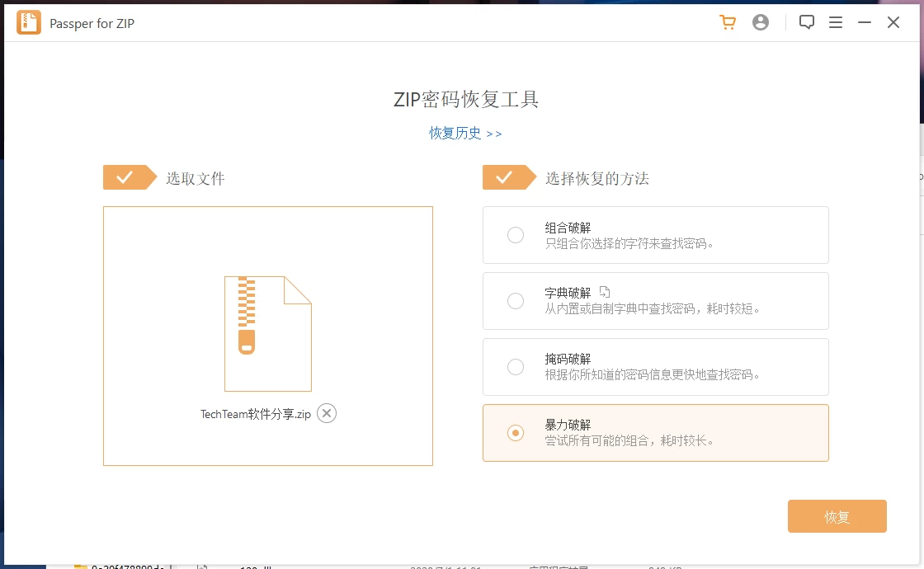This screenshot has height=569, width=924.
Task: Select the 字典破解 recovery method
Action: click(516, 301)
